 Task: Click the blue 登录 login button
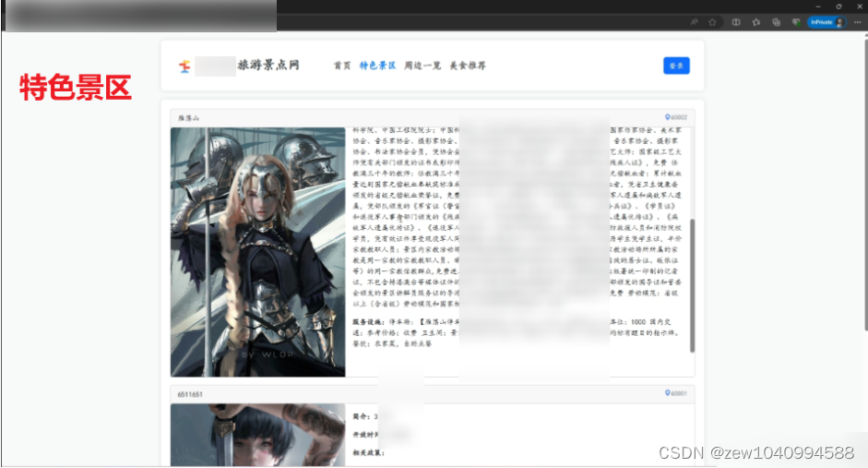click(x=676, y=66)
